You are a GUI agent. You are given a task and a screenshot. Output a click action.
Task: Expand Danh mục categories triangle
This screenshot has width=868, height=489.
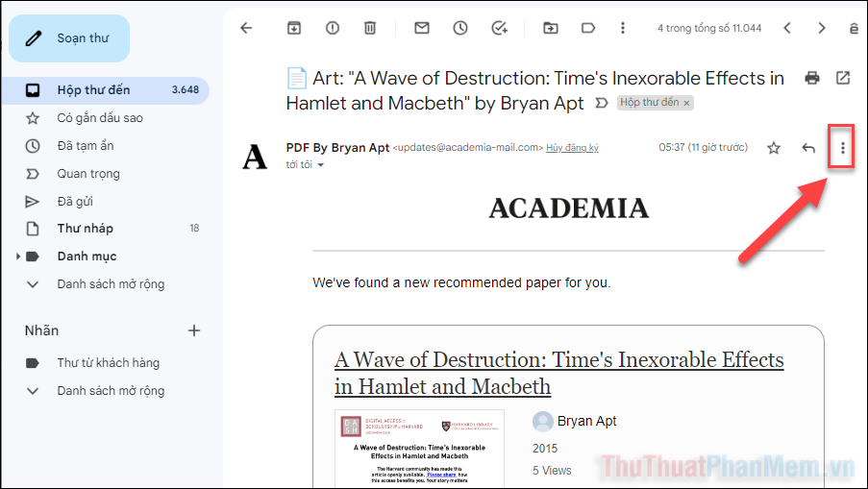[17, 257]
